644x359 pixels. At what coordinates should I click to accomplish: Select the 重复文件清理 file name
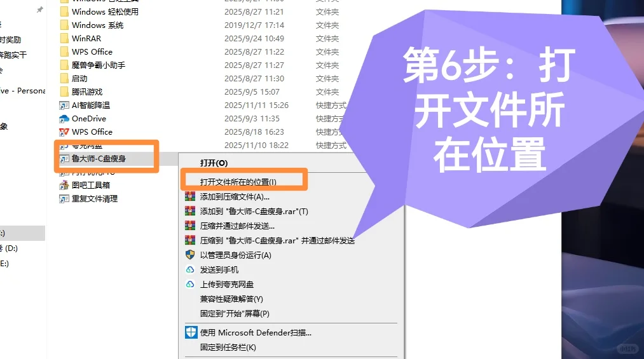95,199
